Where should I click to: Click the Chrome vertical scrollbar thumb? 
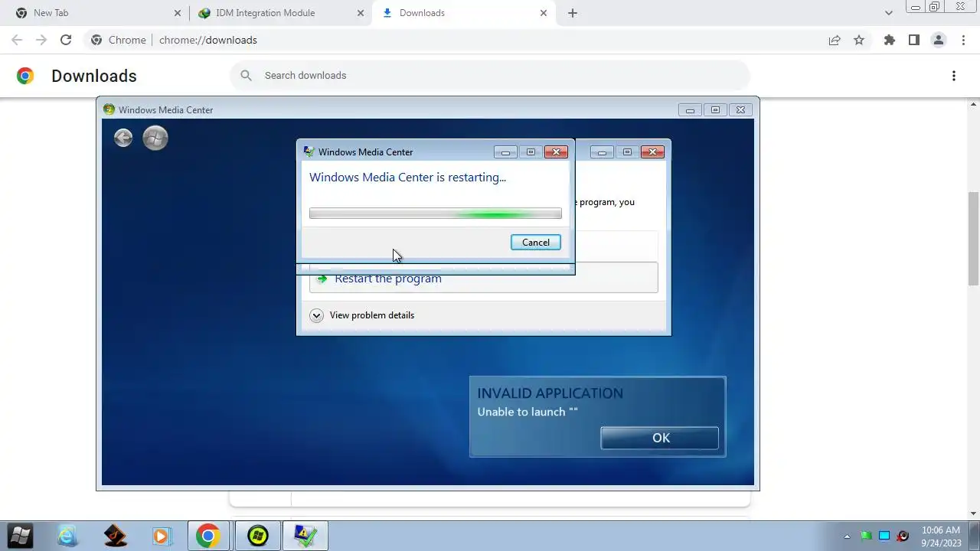[973, 237]
